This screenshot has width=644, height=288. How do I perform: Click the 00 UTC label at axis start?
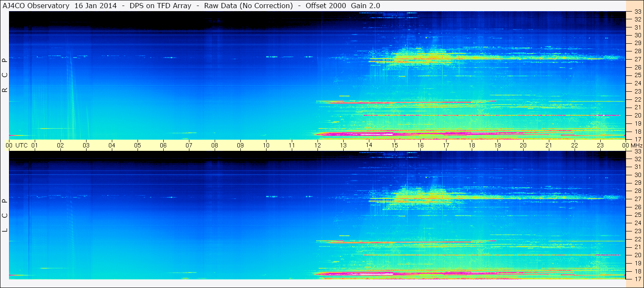(x=17, y=146)
